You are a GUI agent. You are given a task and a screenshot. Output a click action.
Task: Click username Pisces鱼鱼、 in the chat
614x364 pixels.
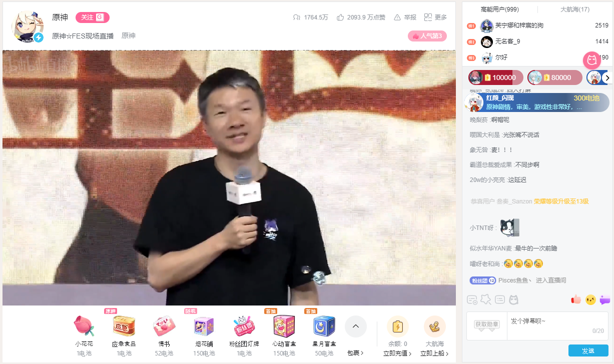click(x=516, y=280)
